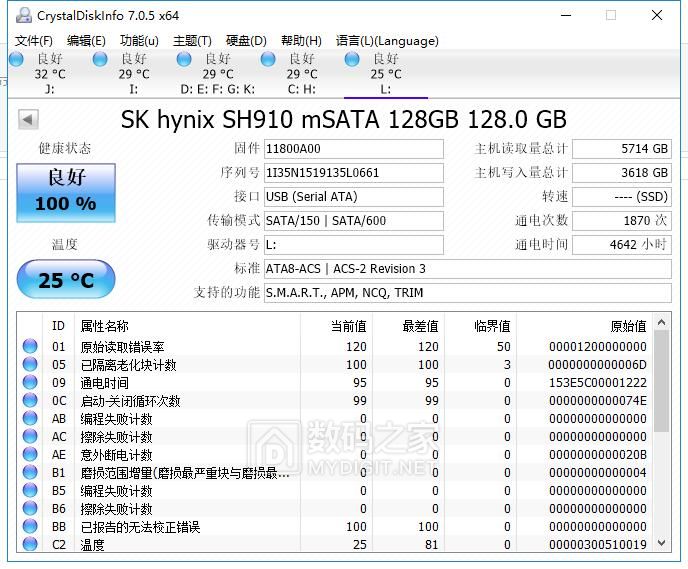
Task: Select the 已报告的无法校正错误 attribute row
Action: [x=335, y=526]
